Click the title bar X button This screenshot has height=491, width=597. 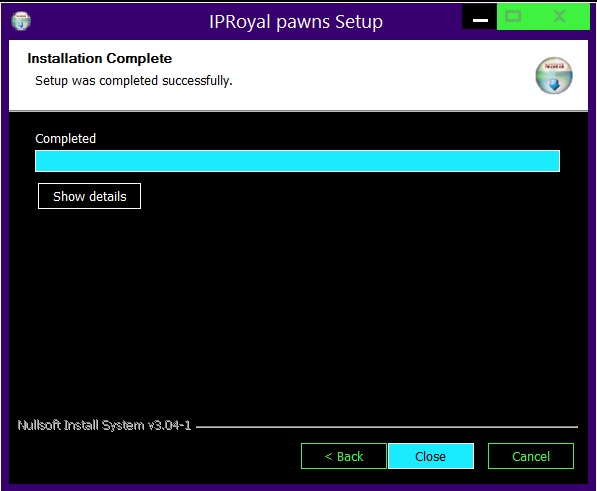560,17
